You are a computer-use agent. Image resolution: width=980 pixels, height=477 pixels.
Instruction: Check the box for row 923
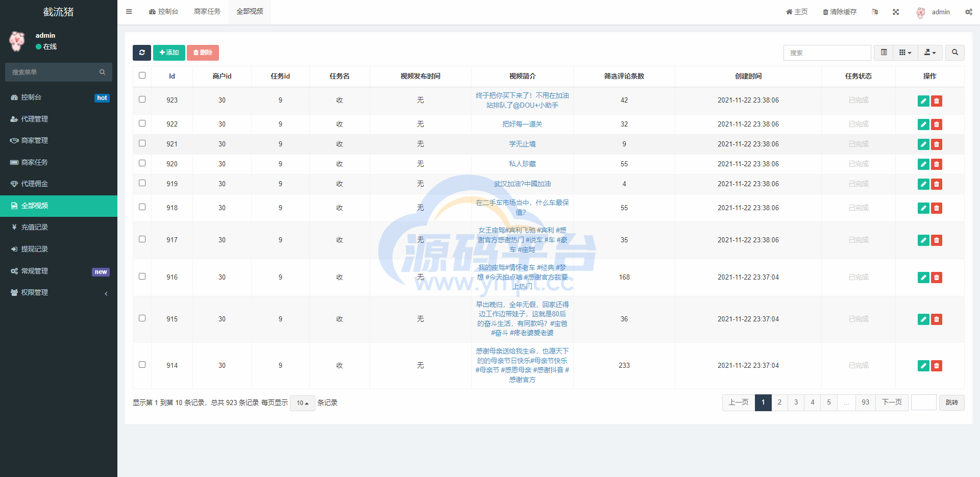pos(142,99)
